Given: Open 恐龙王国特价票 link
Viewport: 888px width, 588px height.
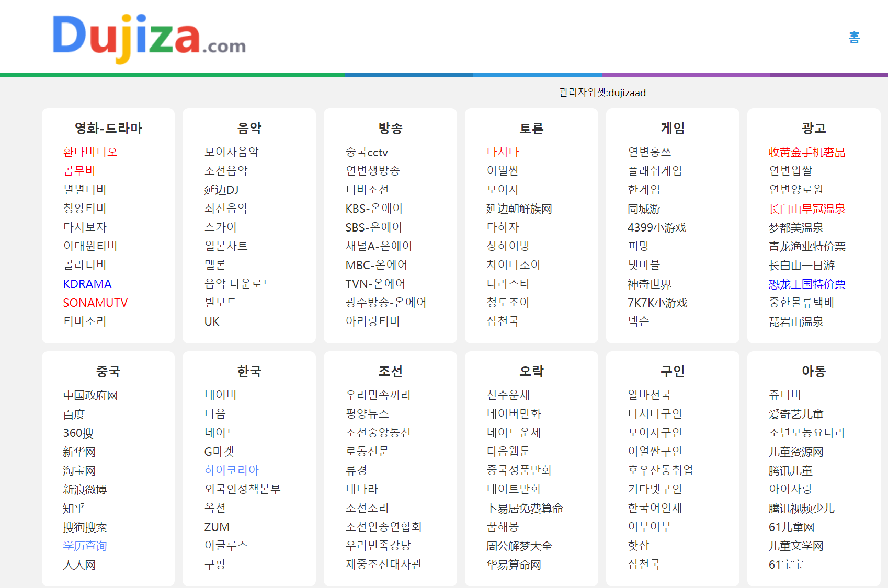Looking at the screenshot, I should point(807,284).
